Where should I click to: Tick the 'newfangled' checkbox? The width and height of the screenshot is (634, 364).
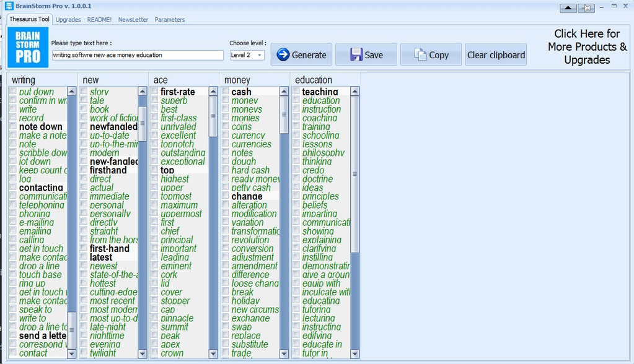84,126
